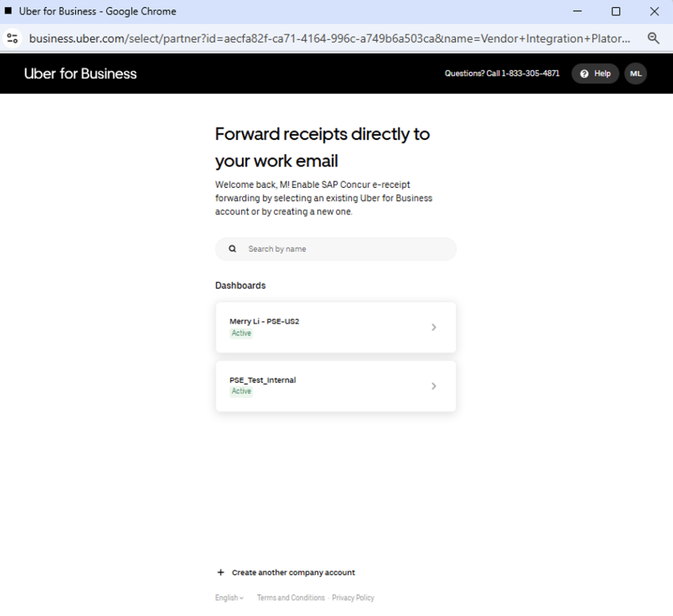Close the Chrome window
Image resolution: width=673 pixels, height=616 pixels.
pyautogui.click(x=654, y=11)
